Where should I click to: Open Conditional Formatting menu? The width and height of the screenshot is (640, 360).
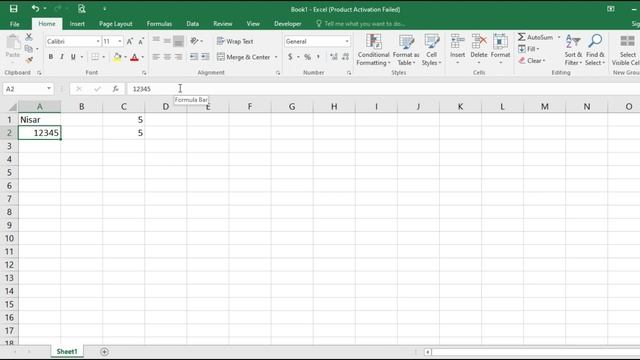pos(373,50)
